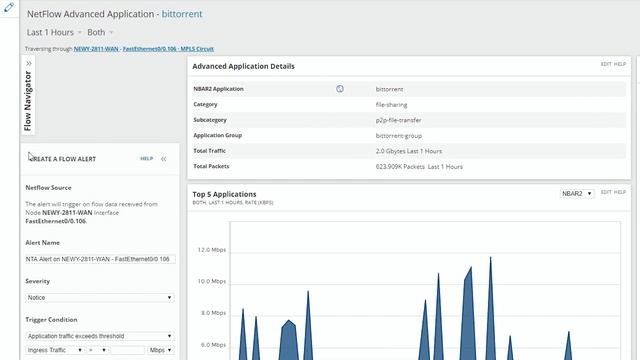This screenshot has width=640, height=360.
Task: Click the Alert Name input field
Action: [100, 259]
